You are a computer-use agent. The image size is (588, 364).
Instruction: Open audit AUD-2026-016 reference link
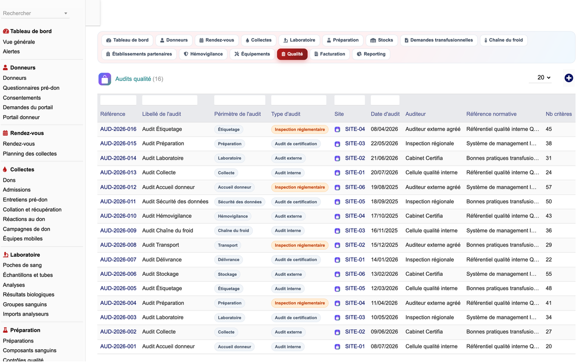118,129
